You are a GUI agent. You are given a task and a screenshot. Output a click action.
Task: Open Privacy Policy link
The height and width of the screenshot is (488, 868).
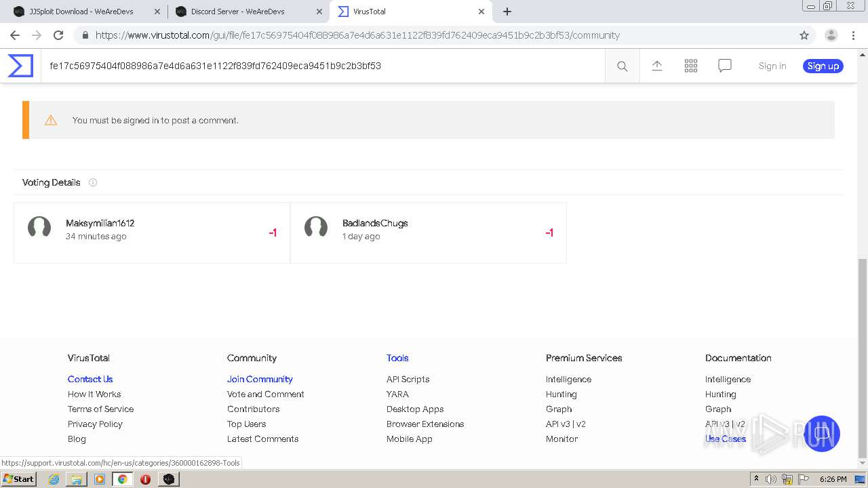(95, 424)
